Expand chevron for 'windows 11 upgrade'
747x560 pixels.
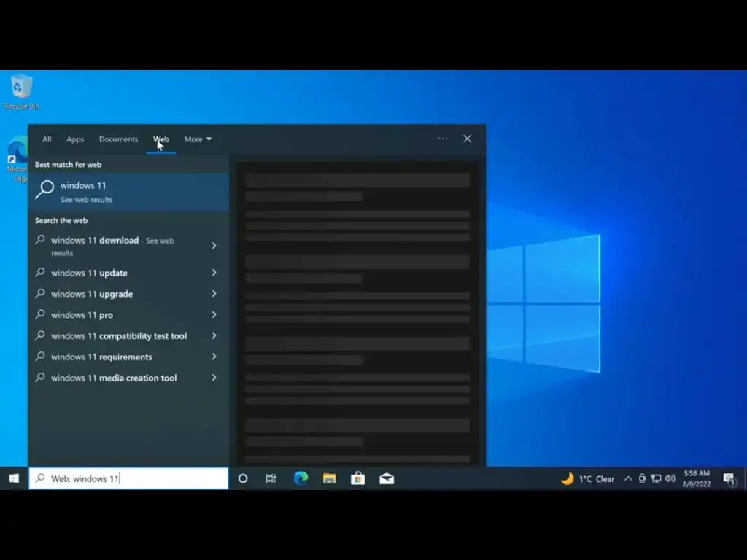(214, 294)
